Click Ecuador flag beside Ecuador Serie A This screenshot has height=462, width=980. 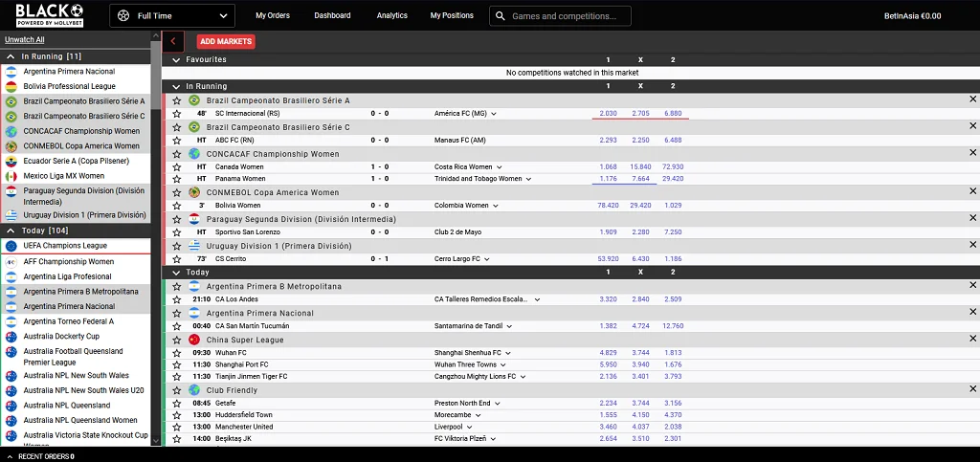[11, 161]
